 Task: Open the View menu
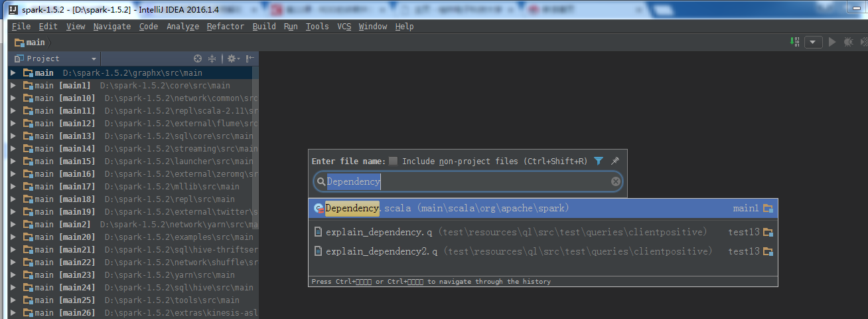point(76,27)
